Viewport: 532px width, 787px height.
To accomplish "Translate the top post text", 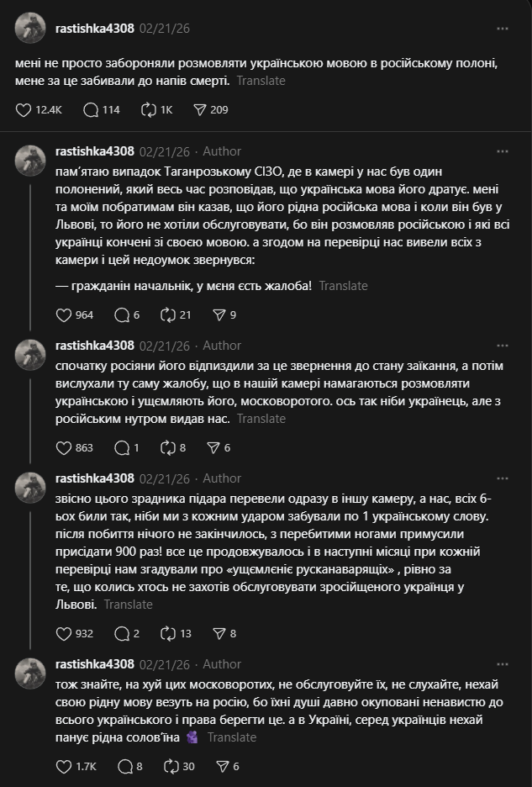I will pos(261,81).
